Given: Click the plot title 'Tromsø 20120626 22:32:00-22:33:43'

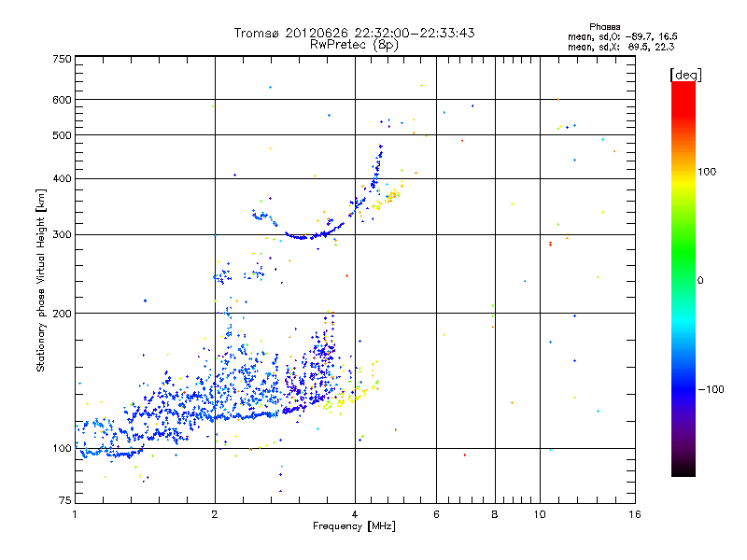Looking at the screenshot, I should click(x=354, y=33).
